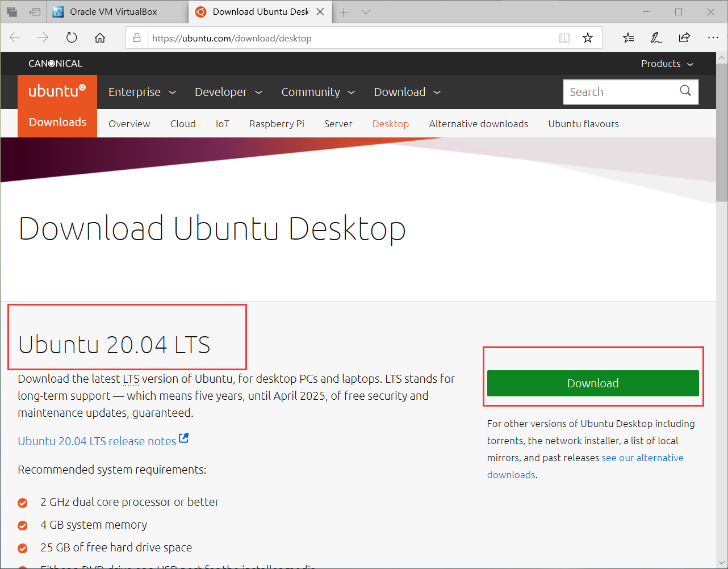The height and width of the screenshot is (569, 728).
Task: Expand the Download menu
Action: click(x=407, y=92)
